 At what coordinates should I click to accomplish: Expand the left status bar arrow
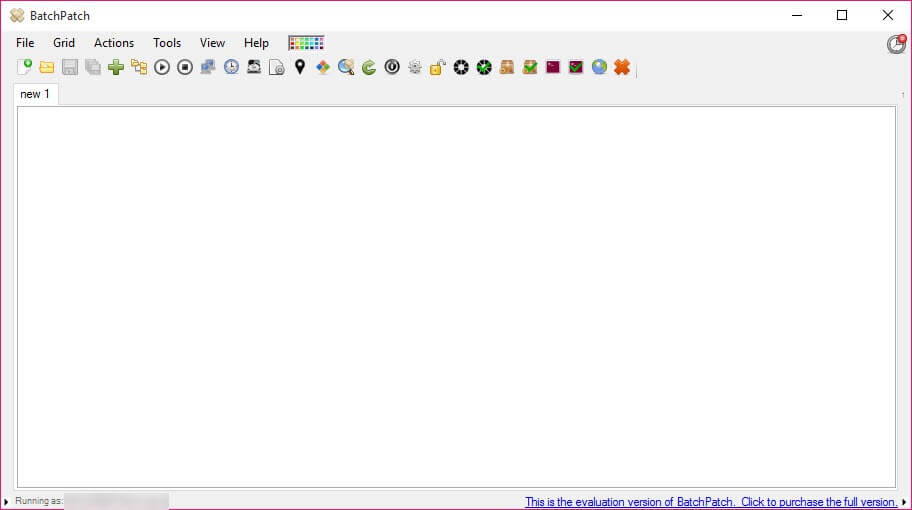pyautogui.click(x=6, y=502)
